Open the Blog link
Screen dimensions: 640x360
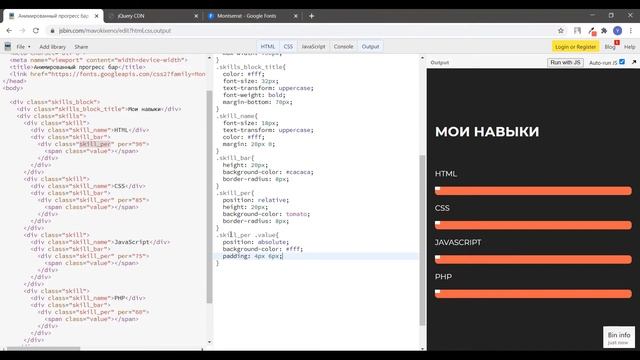610,47
